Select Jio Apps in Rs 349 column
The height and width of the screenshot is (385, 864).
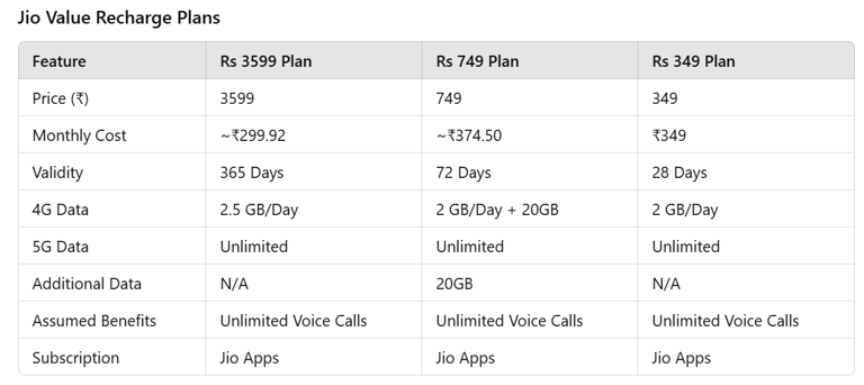point(681,358)
